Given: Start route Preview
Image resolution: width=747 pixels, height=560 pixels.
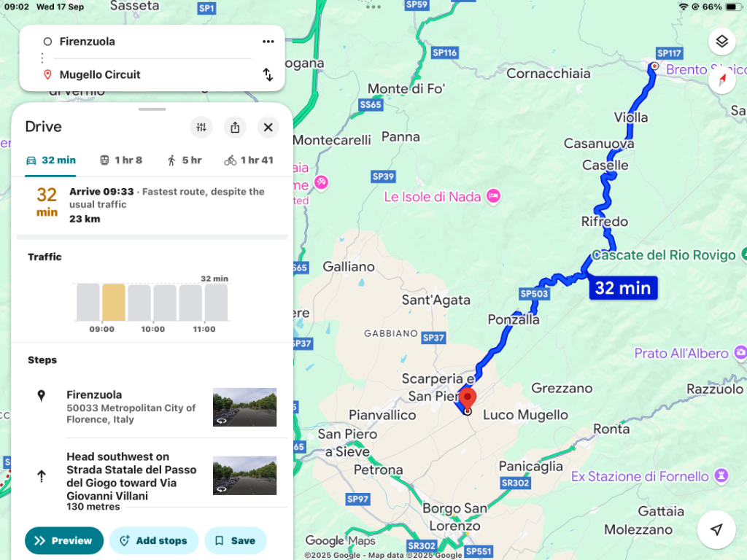Looking at the screenshot, I should coord(64,540).
